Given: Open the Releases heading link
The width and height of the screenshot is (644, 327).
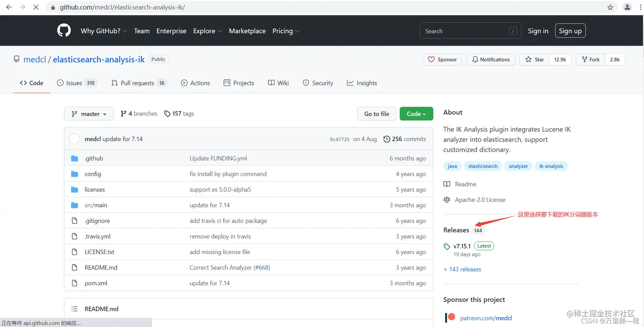Looking at the screenshot, I should [x=456, y=230].
